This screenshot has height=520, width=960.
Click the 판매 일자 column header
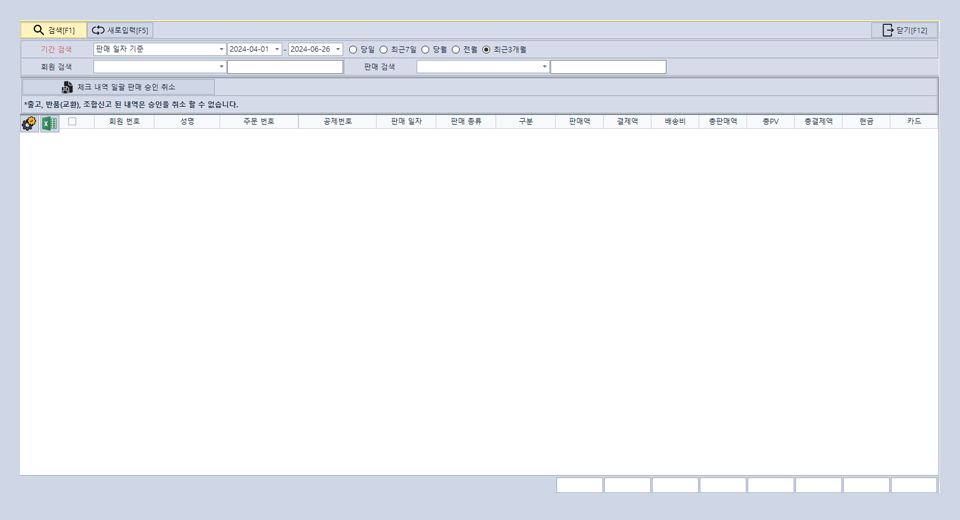pos(406,121)
